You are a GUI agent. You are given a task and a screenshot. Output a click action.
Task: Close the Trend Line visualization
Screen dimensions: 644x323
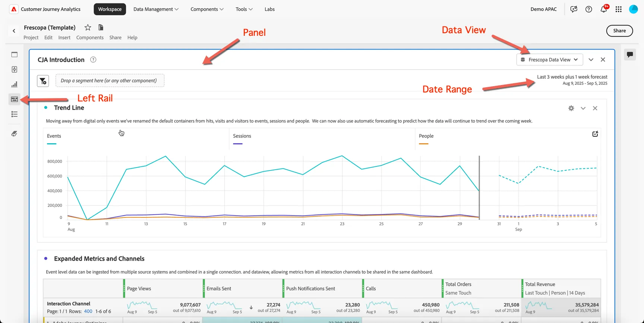tap(595, 108)
